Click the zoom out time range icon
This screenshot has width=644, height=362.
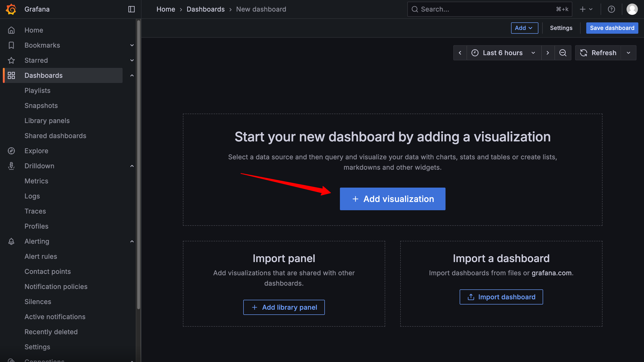[x=563, y=53]
